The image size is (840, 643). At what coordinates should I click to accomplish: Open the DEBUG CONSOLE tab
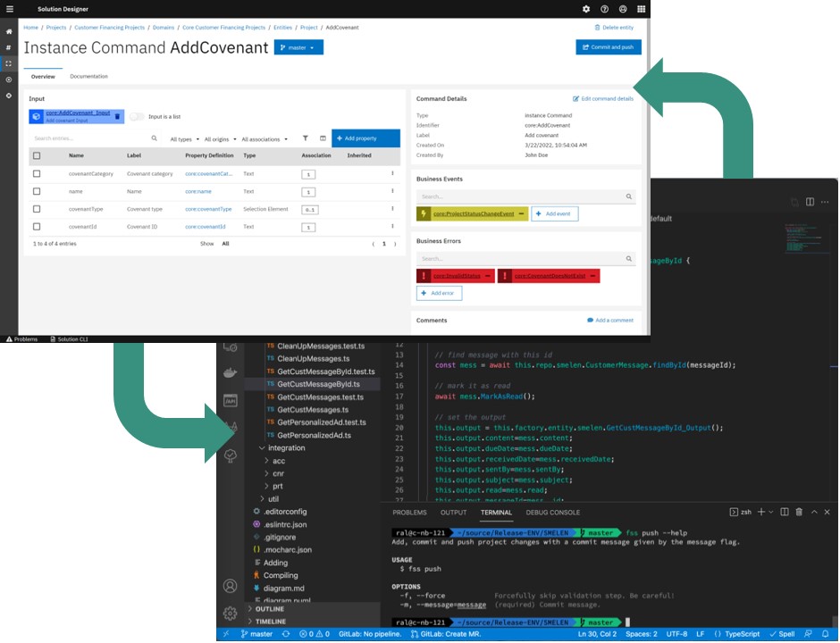[551, 513]
